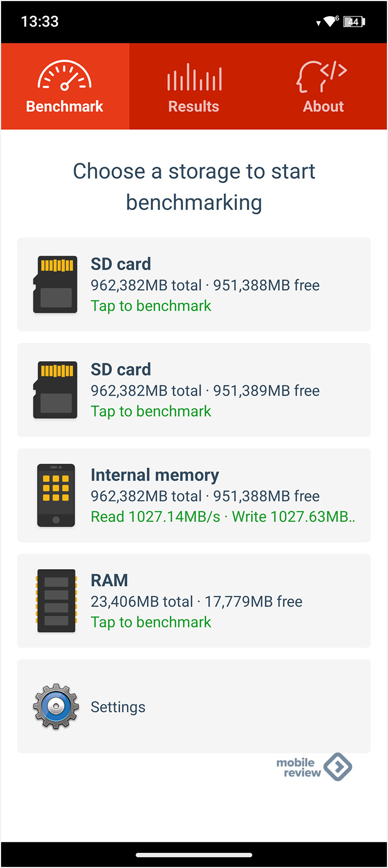Tap the home gesture bar
The width and height of the screenshot is (388, 868).
pyautogui.click(x=194, y=855)
